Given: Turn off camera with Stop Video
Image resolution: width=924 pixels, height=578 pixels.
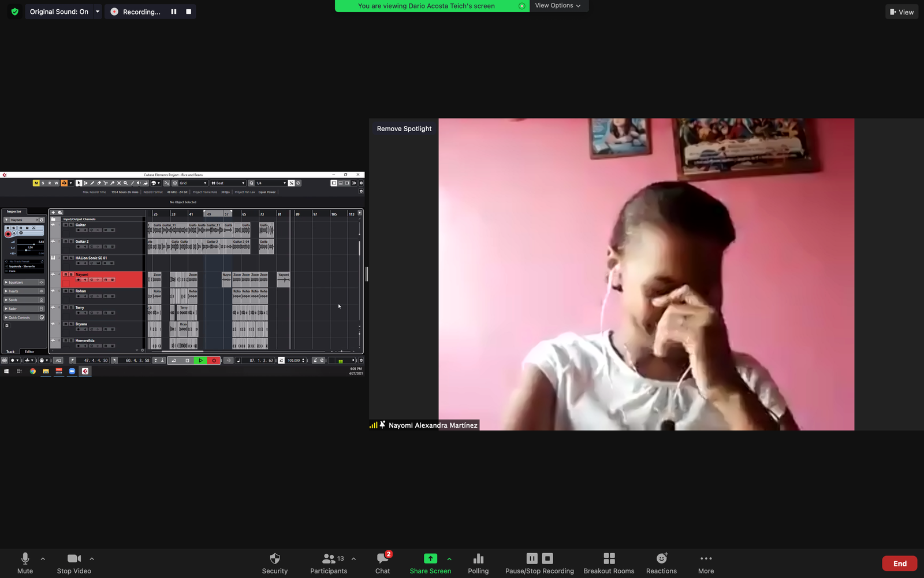Looking at the screenshot, I should point(74,563).
